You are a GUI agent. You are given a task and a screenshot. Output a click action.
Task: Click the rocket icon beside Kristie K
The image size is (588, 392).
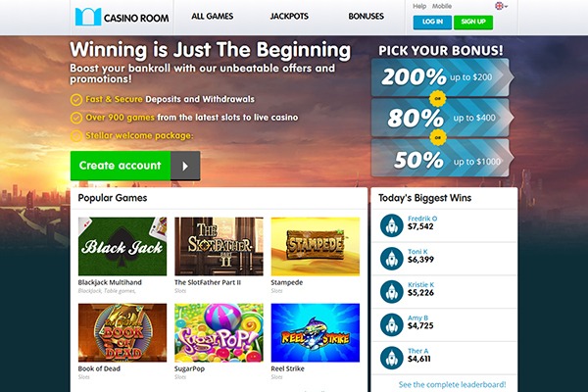[391, 291]
